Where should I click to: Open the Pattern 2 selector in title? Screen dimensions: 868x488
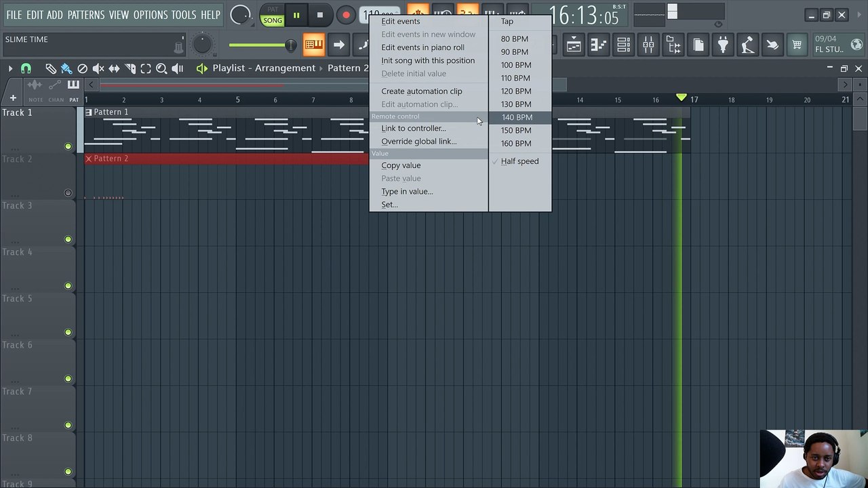click(x=347, y=68)
